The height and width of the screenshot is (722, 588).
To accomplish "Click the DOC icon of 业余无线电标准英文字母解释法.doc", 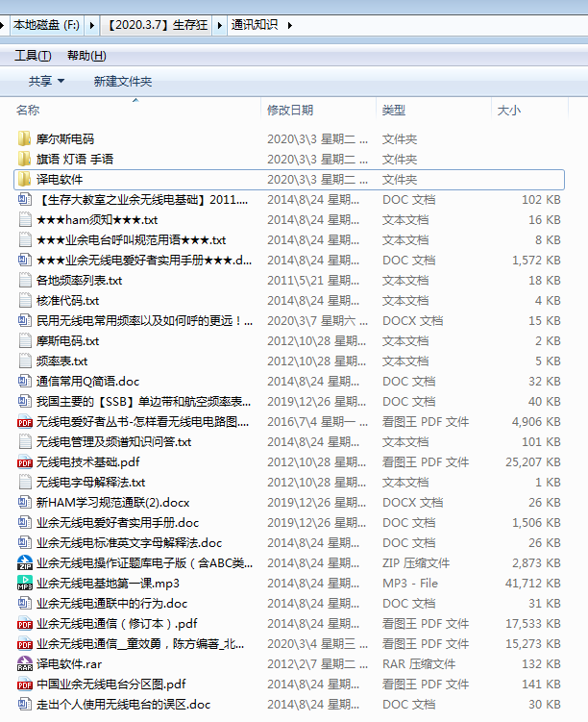I will click(x=24, y=543).
